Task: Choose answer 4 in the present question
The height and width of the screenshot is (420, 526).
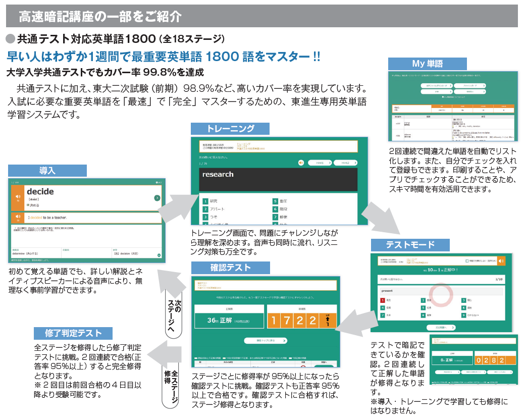Action: (386, 307)
